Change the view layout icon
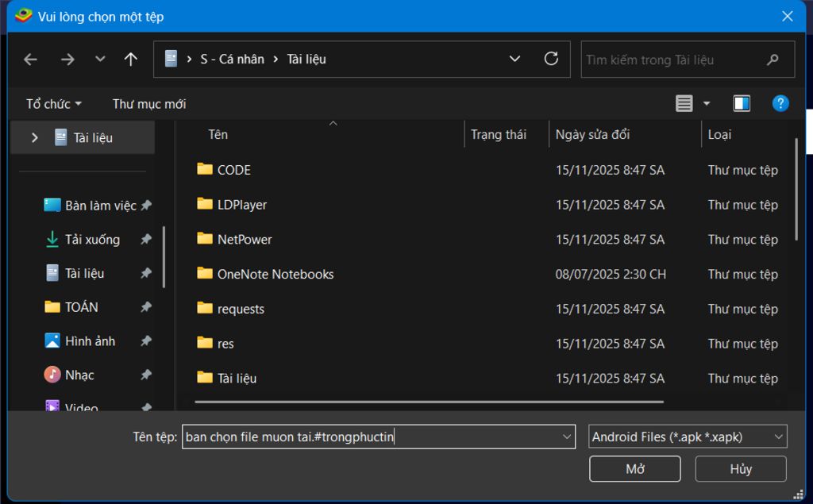Screen dimensions: 813x504 (684, 104)
